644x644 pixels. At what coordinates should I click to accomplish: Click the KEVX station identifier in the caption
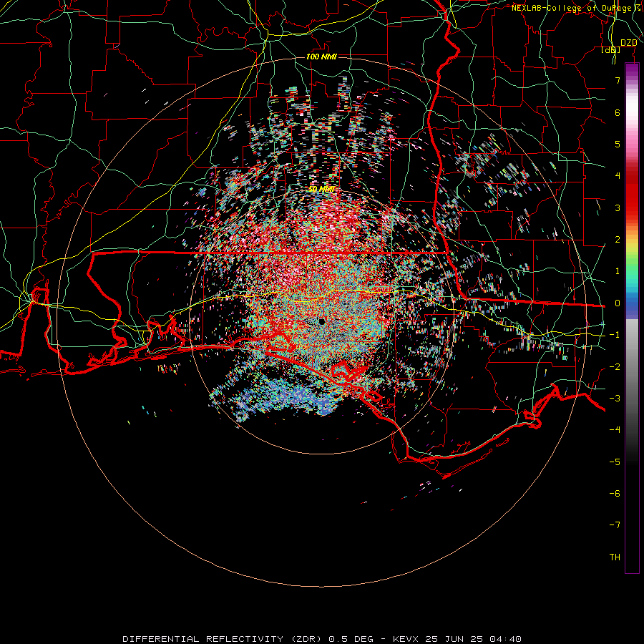click(x=406, y=639)
